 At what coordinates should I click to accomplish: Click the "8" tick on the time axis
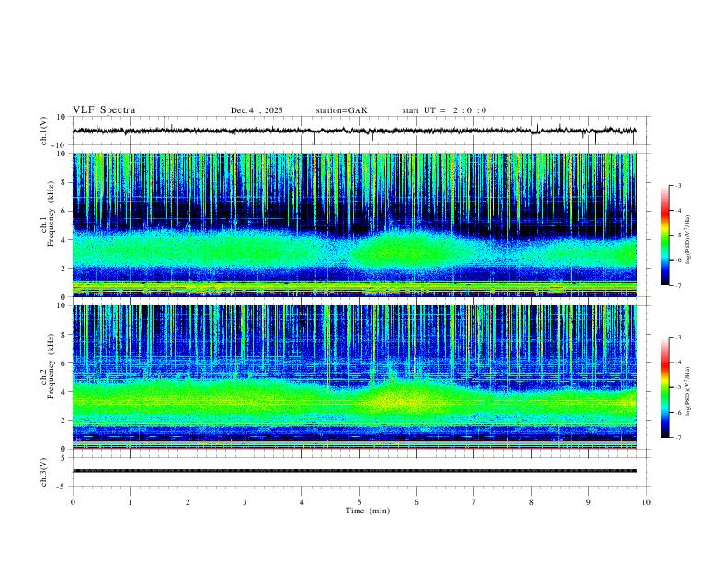point(531,502)
